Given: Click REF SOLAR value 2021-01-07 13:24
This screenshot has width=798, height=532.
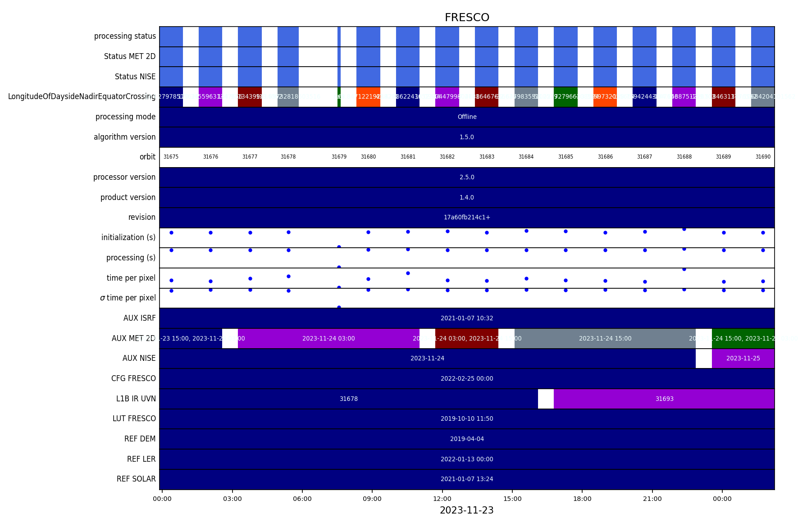Looking at the screenshot, I should (x=467, y=479).
